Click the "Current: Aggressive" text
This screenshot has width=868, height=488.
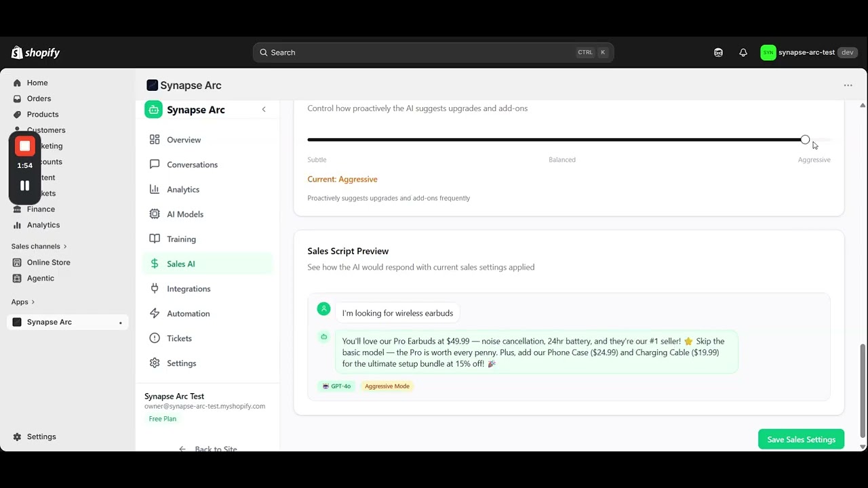pyautogui.click(x=342, y=179)
